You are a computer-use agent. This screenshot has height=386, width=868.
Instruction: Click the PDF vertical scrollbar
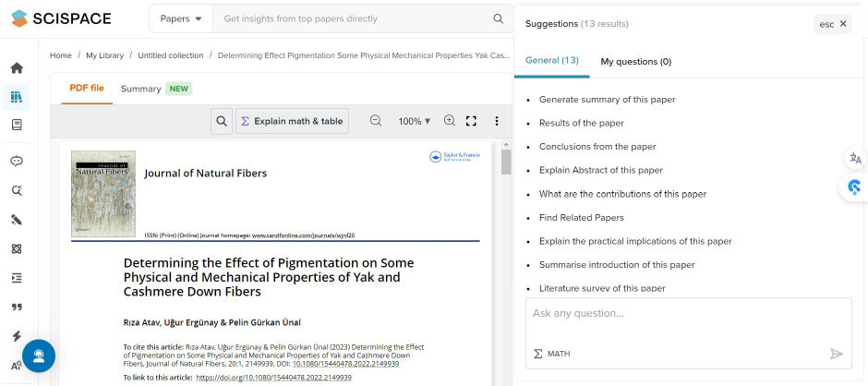tap(506, 163)
